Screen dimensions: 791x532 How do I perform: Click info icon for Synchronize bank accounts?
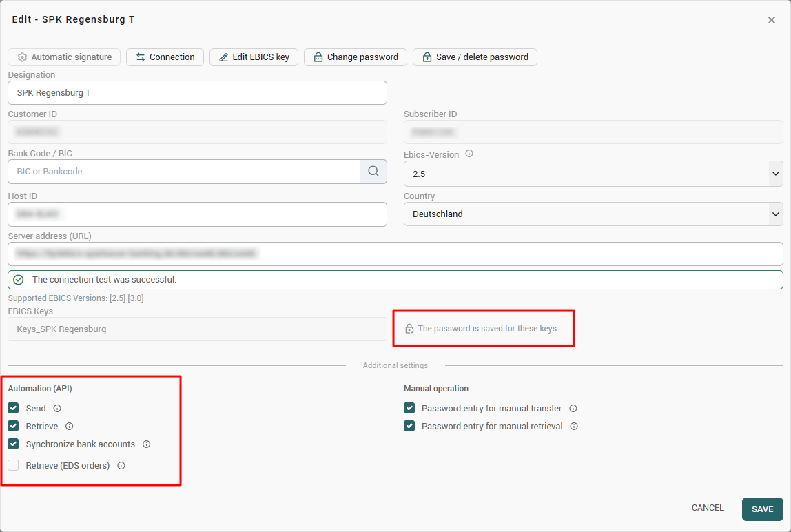click(x=146, y=444)
